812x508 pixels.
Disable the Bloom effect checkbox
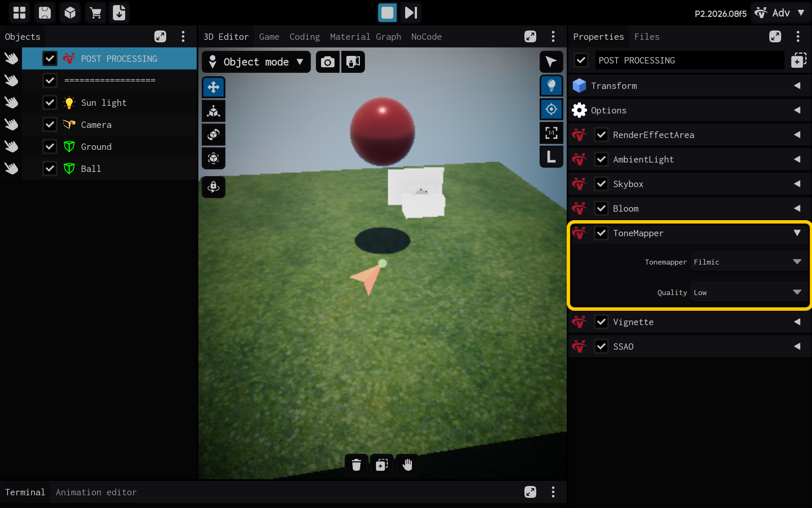pyautogui.click(x=601, y=209)
